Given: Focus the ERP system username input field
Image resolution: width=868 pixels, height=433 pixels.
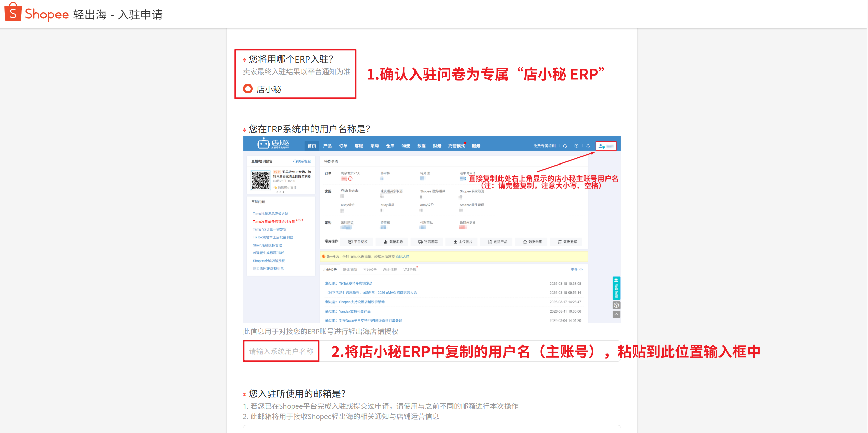Looking at the screenshot, I should coord(281,351).
